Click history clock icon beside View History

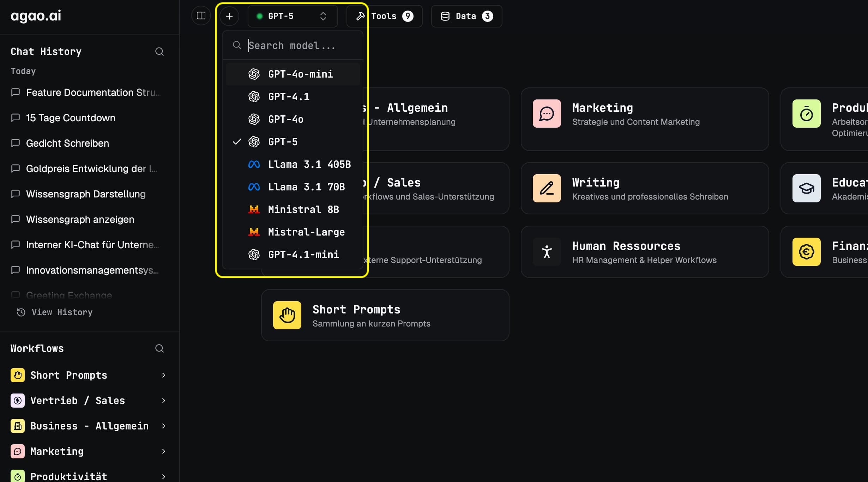pos(21,312)
